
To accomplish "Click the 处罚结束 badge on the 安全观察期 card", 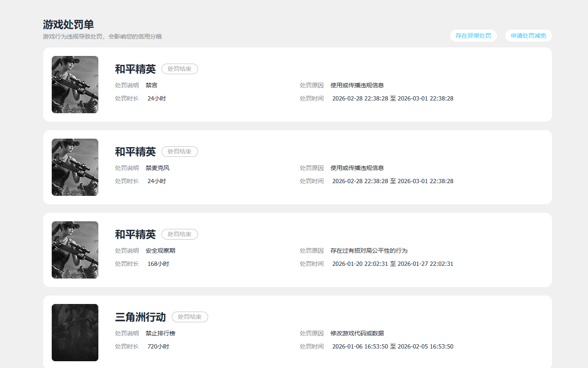I will pyautogui.click(x=180, y=234).
